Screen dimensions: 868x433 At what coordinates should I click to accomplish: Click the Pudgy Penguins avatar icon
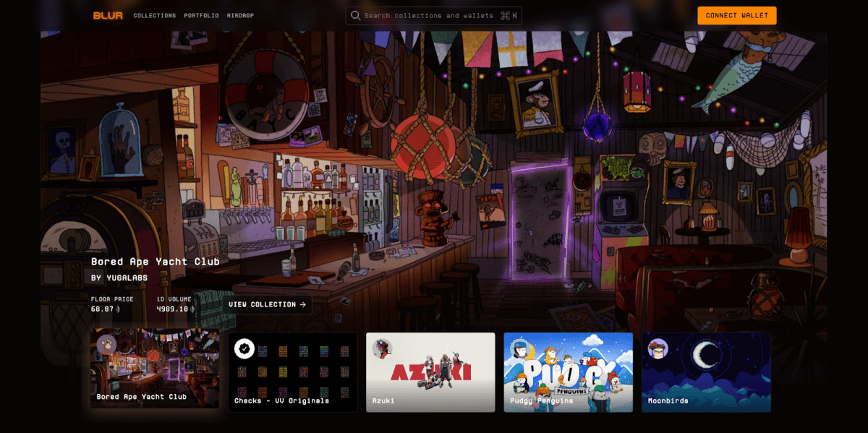pos(520,348)
